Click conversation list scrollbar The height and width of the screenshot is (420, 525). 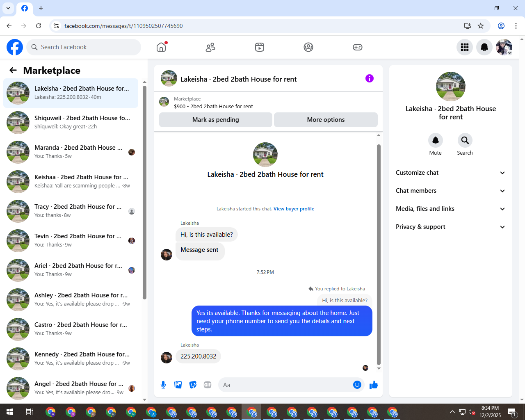144,192
